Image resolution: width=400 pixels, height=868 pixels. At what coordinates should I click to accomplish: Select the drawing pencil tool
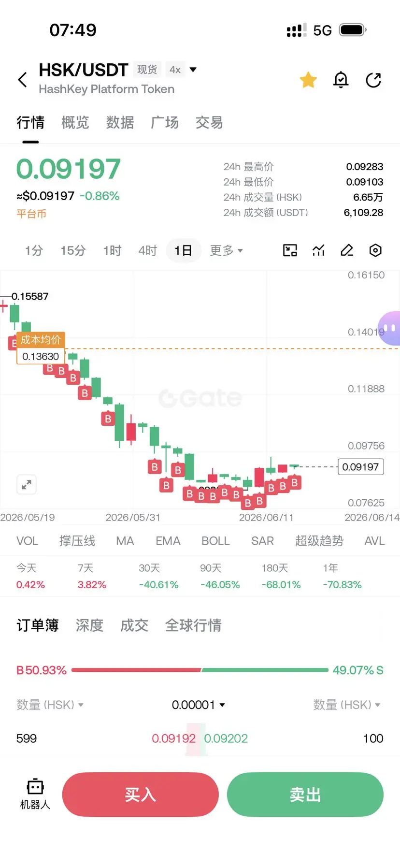(x=347, y=250)
